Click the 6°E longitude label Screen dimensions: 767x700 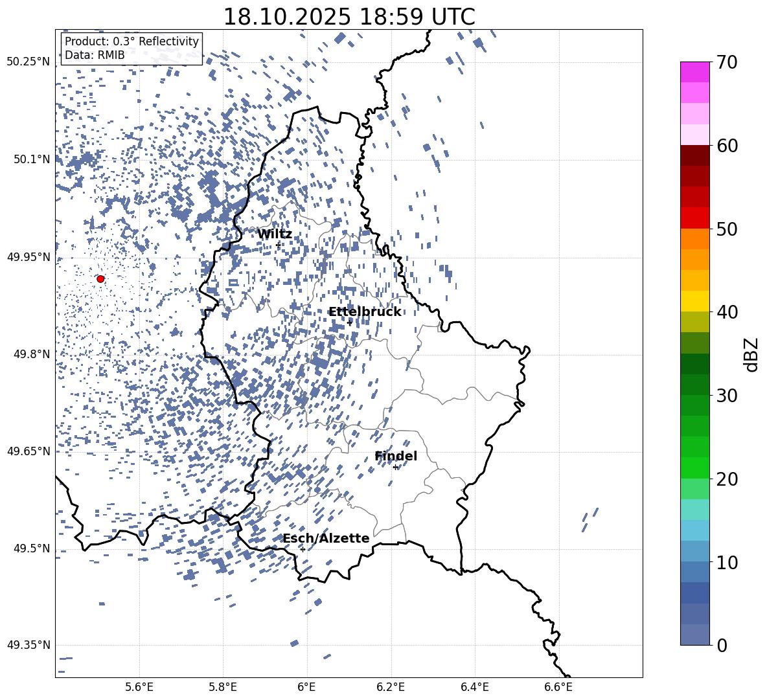click(x=306, y=687)
